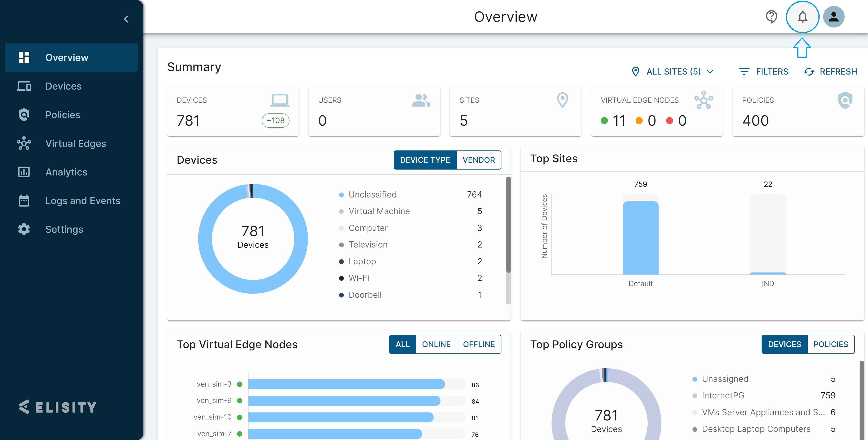The width and height of the screenshot is (868, 440).
Task: Open the FILTERS panel
Action: (x=763, y=72)
